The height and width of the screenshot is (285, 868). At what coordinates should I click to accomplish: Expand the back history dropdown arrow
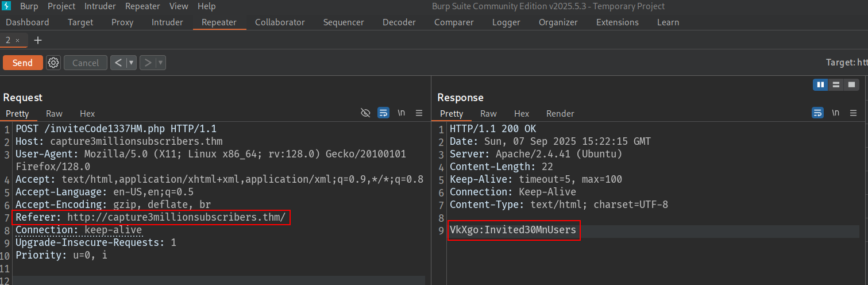coord(132,63)
